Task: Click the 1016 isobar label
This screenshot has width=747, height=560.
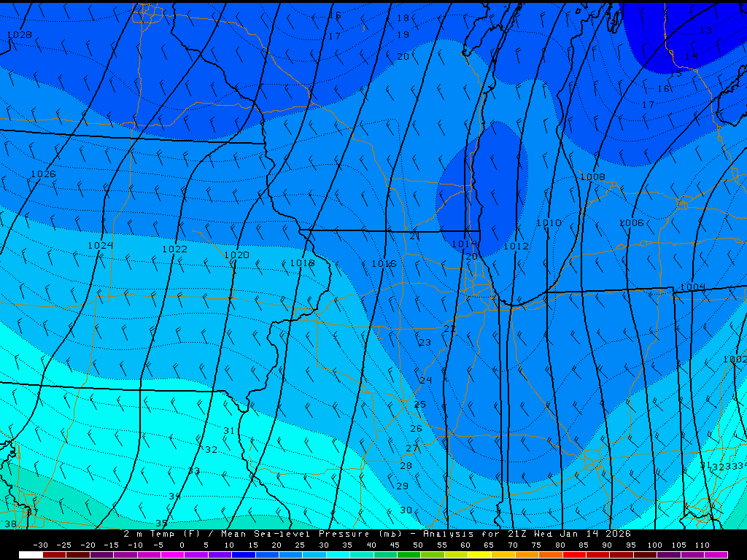Action: (x=384, y=263)
